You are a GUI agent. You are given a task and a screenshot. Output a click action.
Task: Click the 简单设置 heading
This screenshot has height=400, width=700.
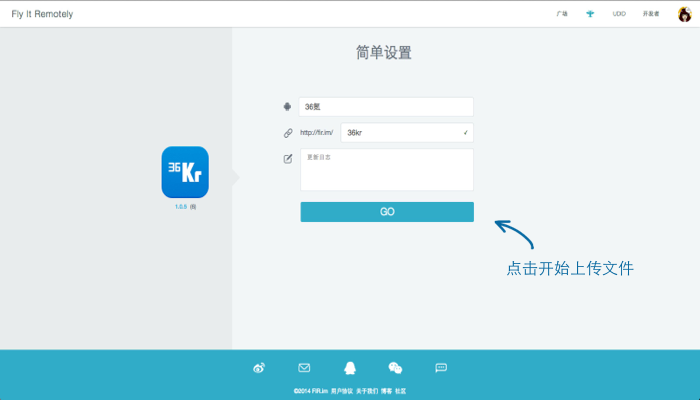pyautogui.click(x=383, y=53)
